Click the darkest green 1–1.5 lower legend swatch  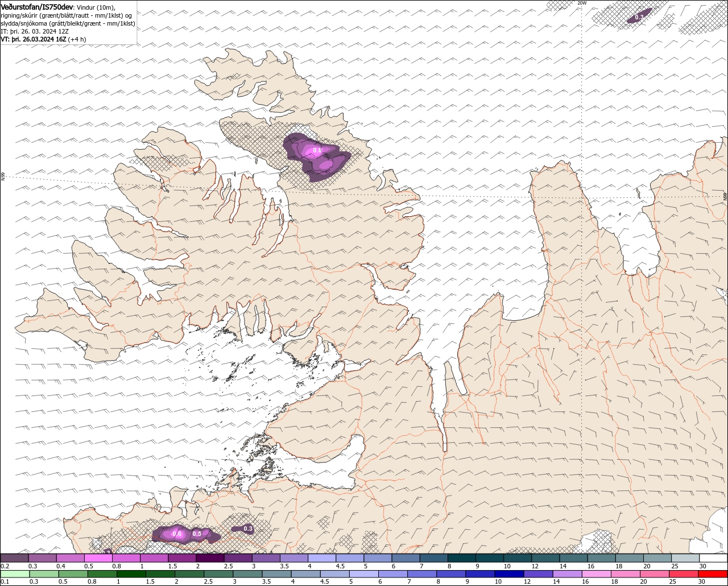131,574
